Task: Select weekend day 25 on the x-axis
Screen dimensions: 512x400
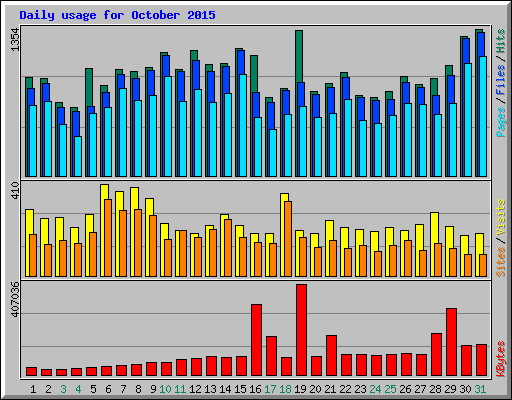Action: (390, 389)
